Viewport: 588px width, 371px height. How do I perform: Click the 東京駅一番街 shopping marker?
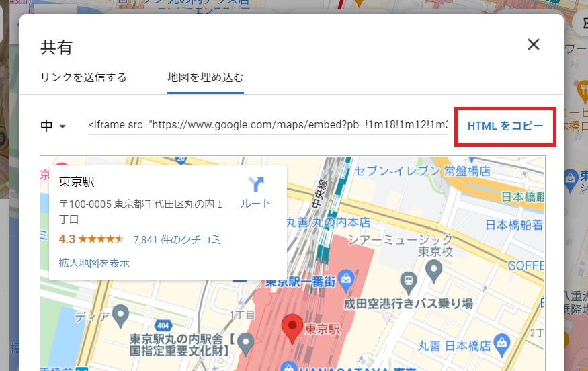point(346,280)
